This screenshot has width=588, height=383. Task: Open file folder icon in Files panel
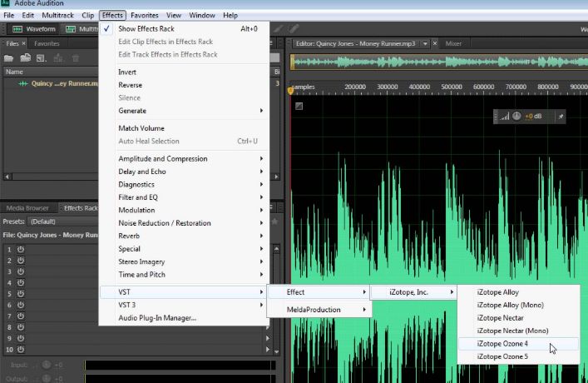8,57
